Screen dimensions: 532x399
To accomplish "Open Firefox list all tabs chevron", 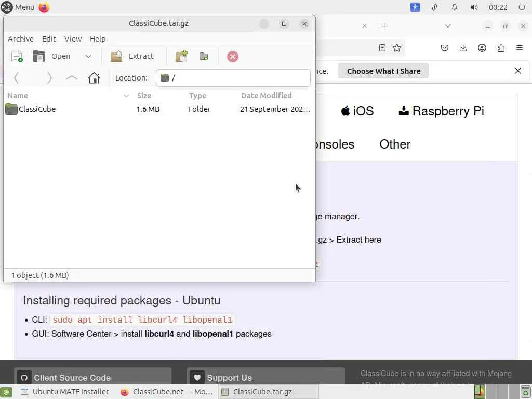I will pyautogui.click(x=448, y=26).
